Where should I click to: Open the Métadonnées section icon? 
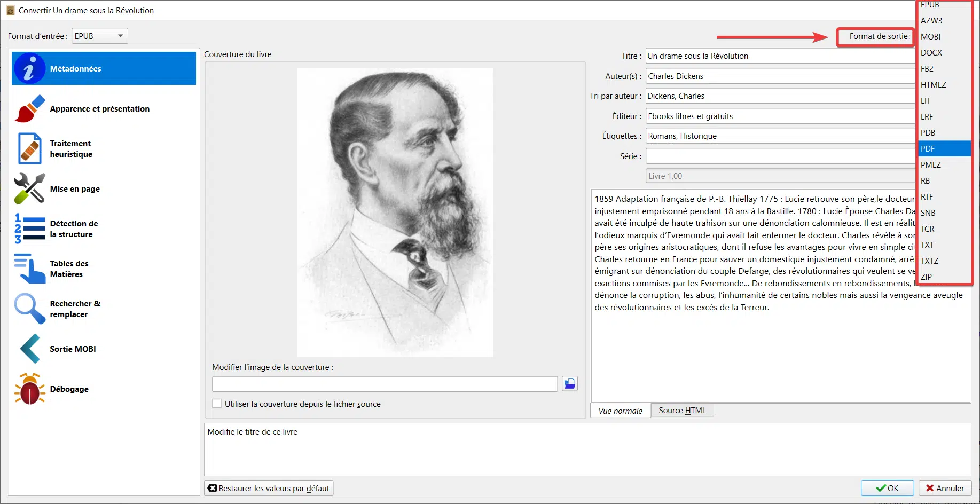pyautogui.click(x=29, y=68)
